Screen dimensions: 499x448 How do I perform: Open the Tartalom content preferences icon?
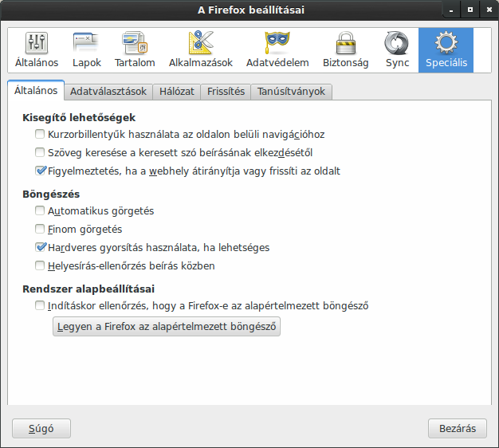(135, 50)
